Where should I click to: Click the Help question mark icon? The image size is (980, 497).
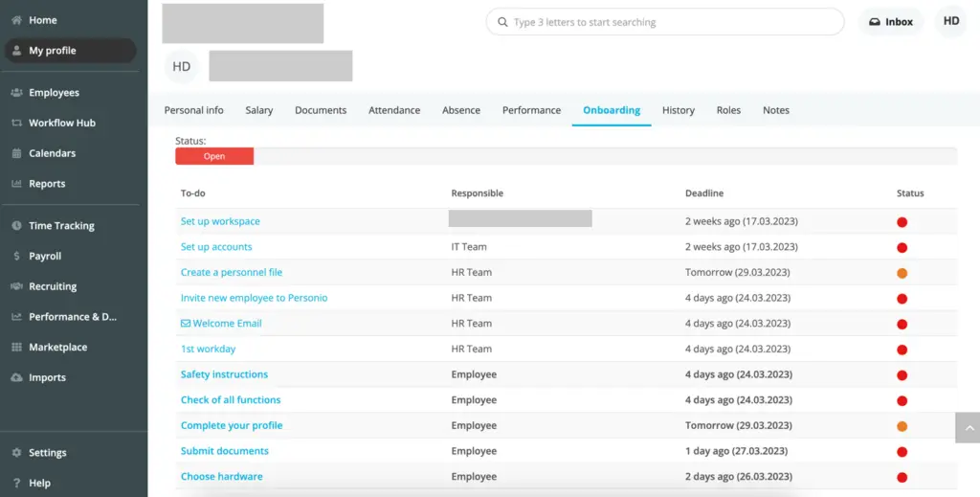(17, 484)
